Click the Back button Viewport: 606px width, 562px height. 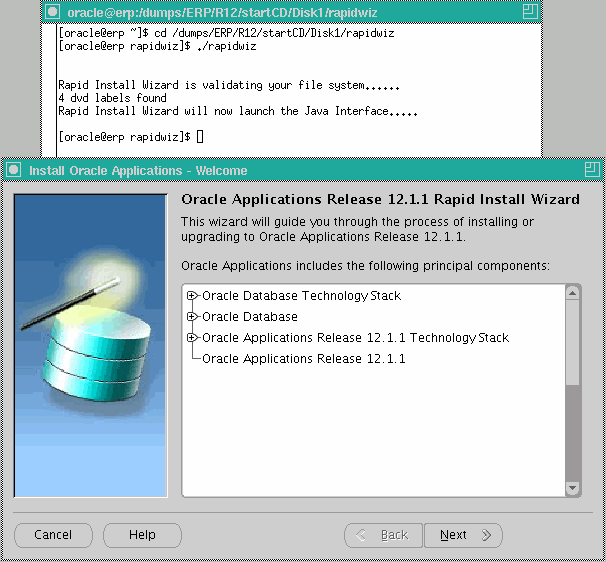(x=383, y=535)
